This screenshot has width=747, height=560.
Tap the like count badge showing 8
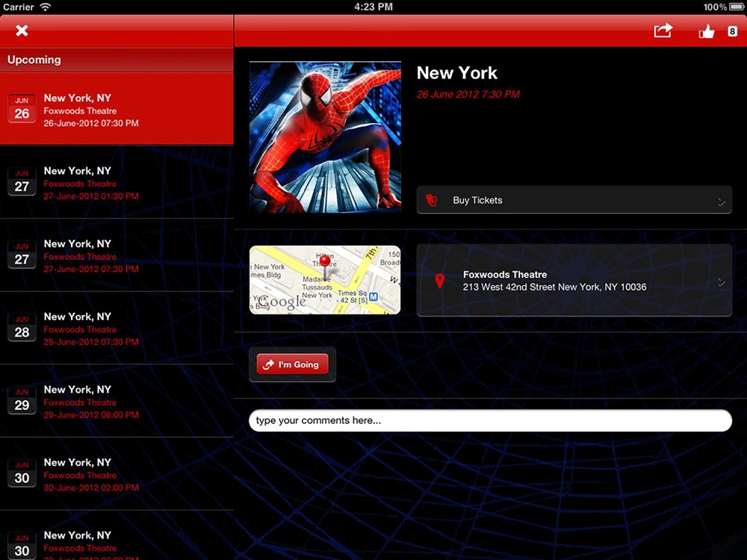pos(732,31)
